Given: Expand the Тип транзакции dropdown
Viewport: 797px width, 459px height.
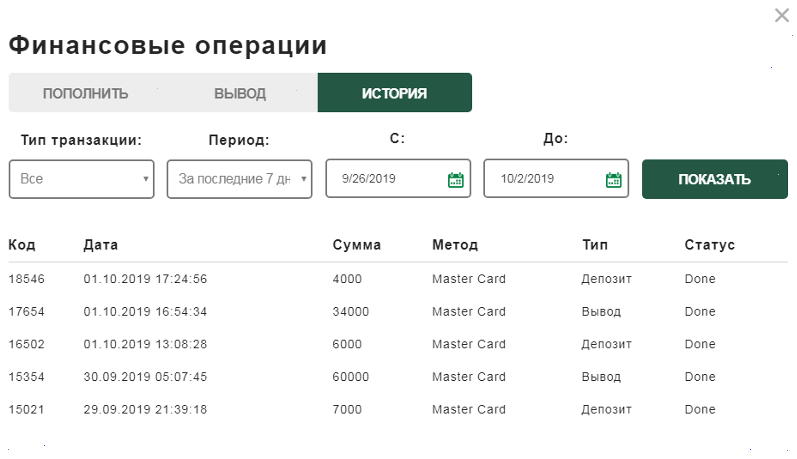Looking at the screenshot, I should tap(81, 179).
